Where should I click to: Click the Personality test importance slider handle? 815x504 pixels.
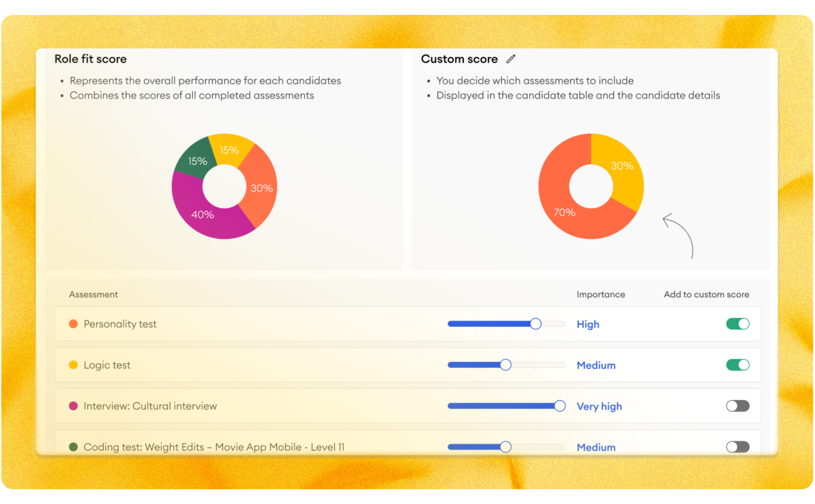click(535, 324)
